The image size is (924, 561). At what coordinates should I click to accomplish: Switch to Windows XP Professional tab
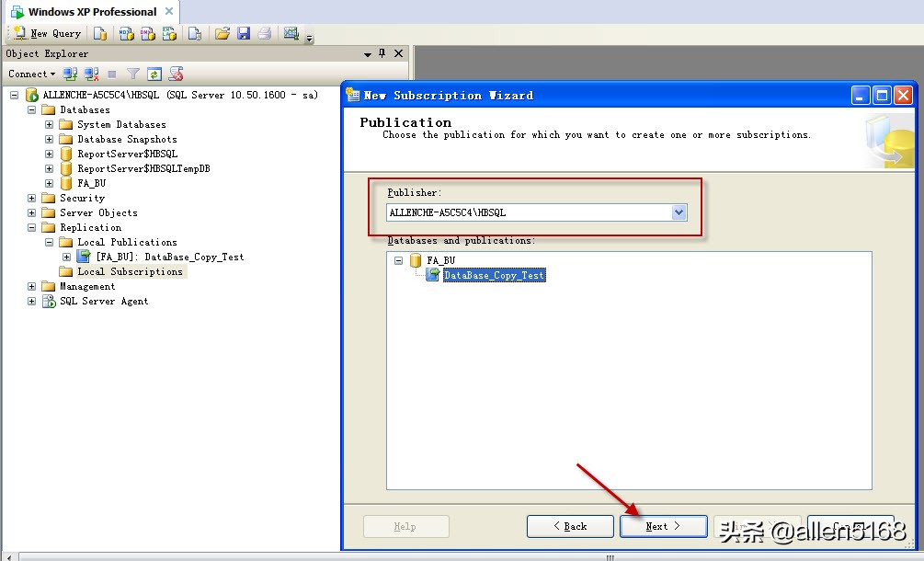[x=92, y=12]
